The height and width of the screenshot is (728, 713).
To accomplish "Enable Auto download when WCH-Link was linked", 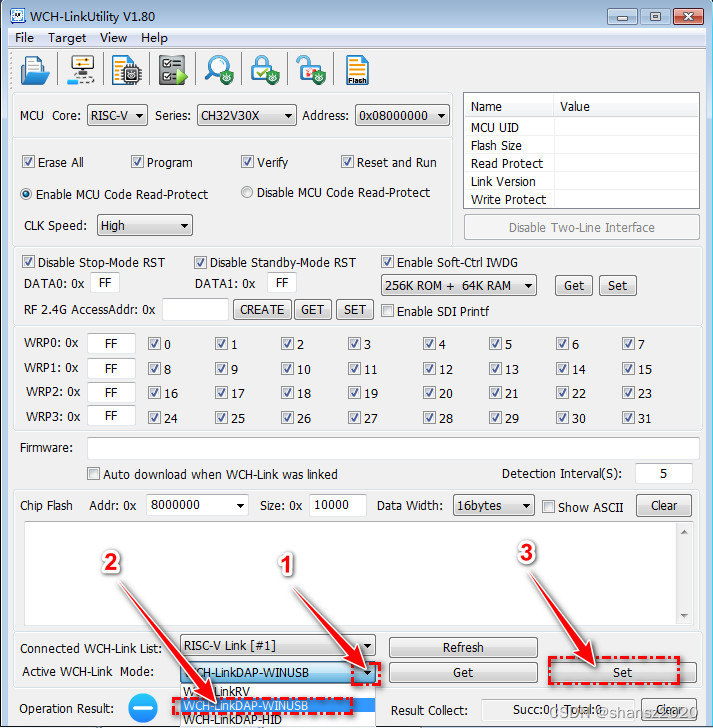I will point(93,474).
